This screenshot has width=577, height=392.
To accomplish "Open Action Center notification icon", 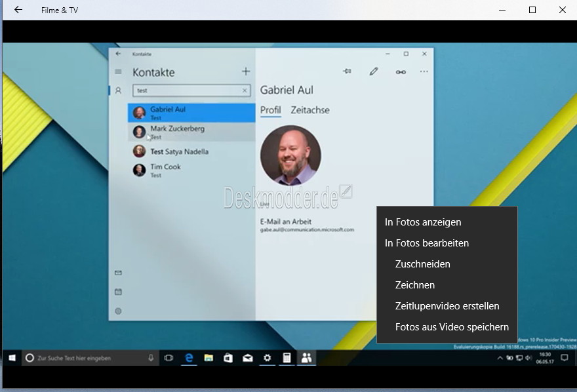I will pos(564,358).
